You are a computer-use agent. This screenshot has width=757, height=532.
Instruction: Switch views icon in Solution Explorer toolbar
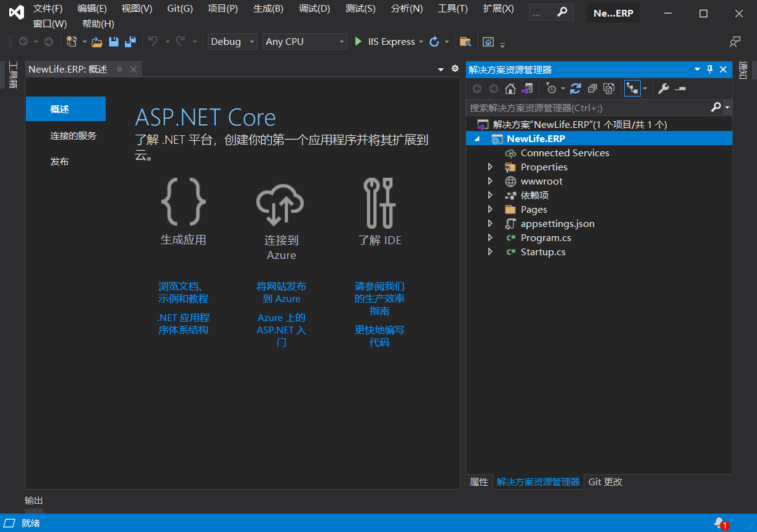(527, 89)
